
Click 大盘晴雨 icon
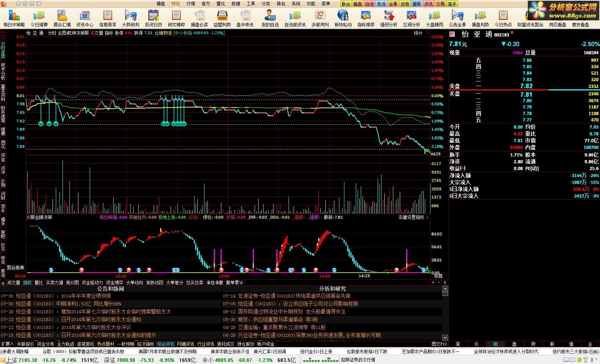click(x=434, y=18)
